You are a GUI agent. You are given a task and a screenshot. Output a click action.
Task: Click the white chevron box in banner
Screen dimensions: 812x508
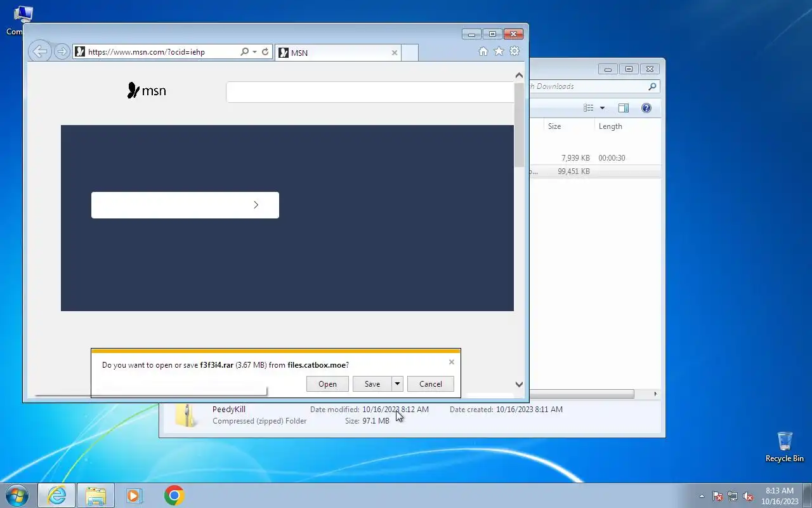(x=185, y=205)
